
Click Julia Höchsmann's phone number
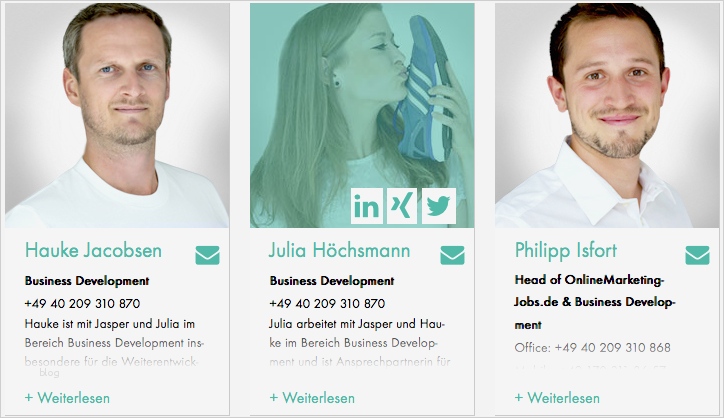tap(327, 303)
